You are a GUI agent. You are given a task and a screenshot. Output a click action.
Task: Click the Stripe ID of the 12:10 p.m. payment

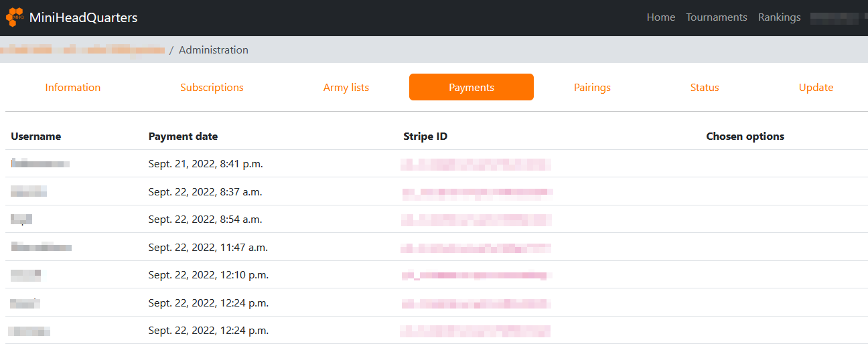pyautogui.click(x=476, y=275)
